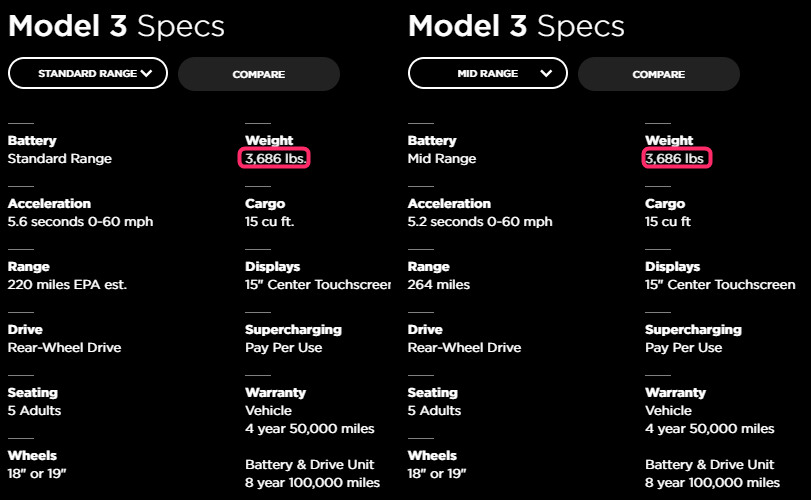This screenshot has height=500, width=811.
Task: Click the 220 miles EPA est. range
Action: (x=67, y=285)
